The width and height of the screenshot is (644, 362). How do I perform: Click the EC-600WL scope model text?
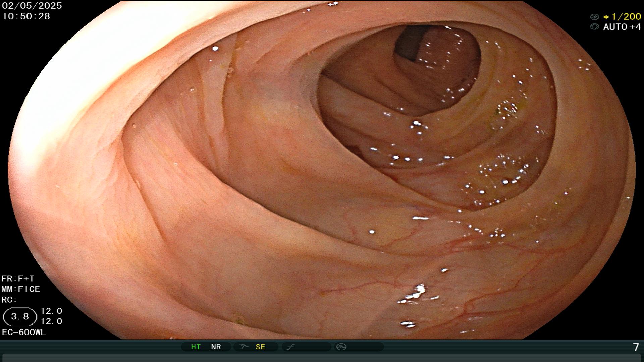[x=24, y=332]
